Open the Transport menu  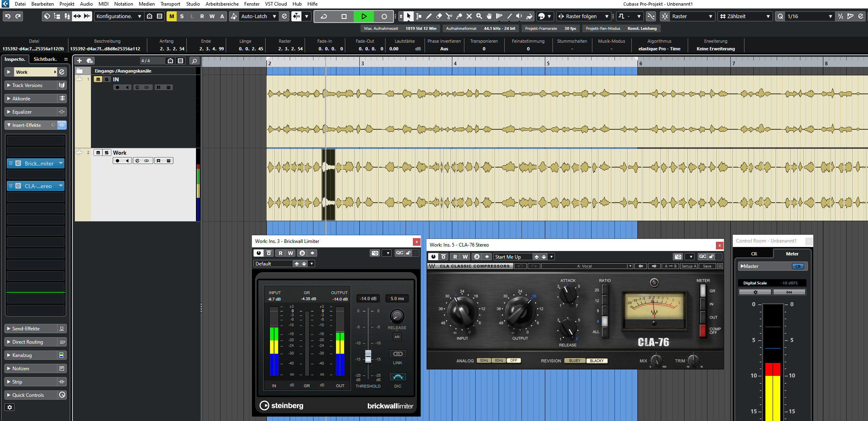[170, 4]
